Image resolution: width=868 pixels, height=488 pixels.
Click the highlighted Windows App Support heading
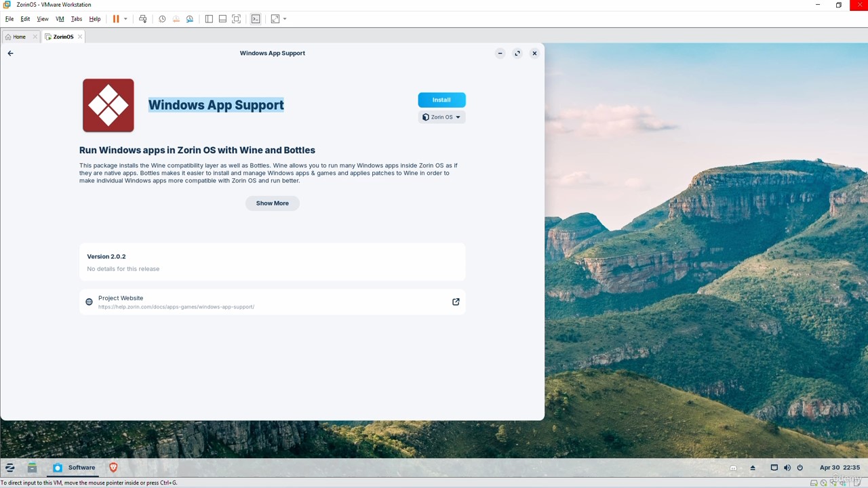pos(216,105)
